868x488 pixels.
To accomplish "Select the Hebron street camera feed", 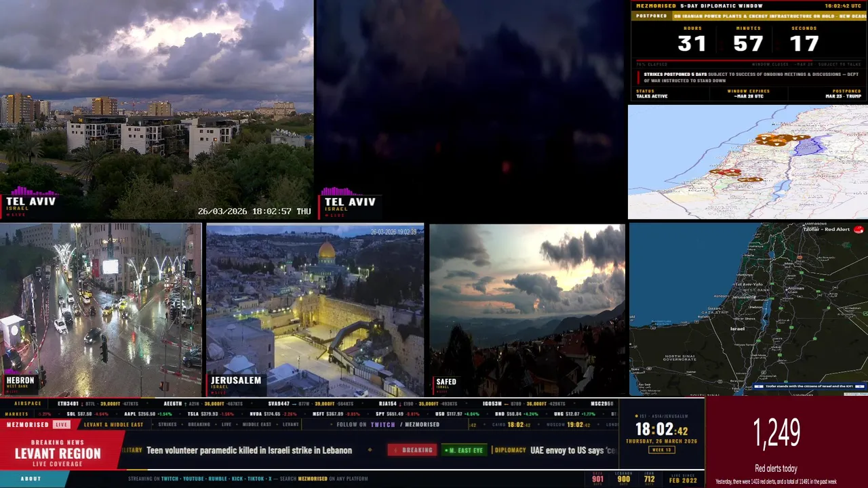I will pyautogui.click(x=101, y=310).
